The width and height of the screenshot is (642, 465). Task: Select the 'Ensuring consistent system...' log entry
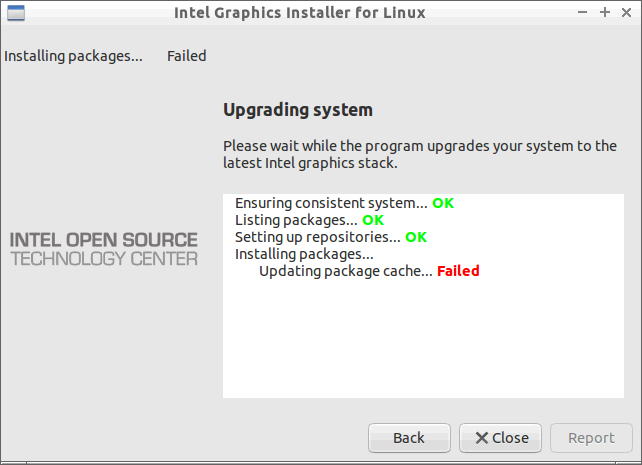click(331, 203)
